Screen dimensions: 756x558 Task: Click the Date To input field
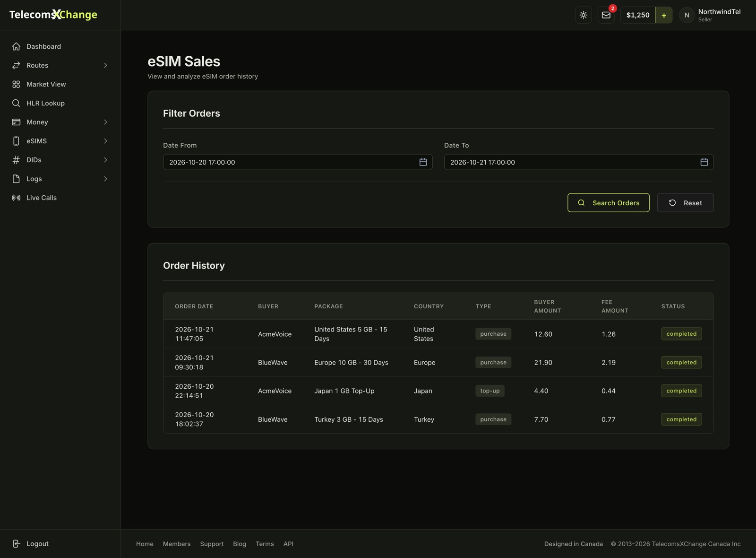[x=579, y=162]
